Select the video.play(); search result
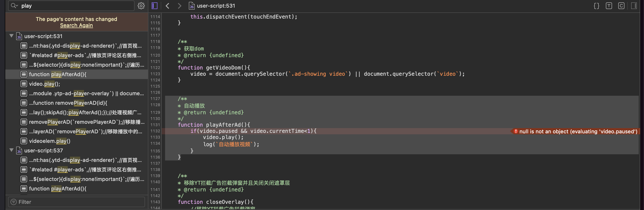Screen dimensions: 644x210 point(45,84)
